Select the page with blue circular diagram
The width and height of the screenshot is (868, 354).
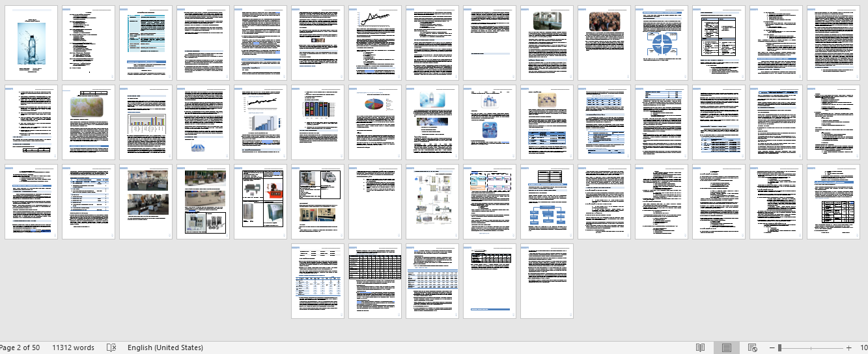tap(662, 43)
